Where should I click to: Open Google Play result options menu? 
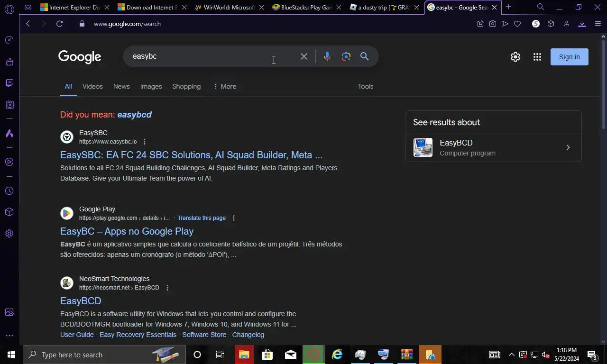233,218
